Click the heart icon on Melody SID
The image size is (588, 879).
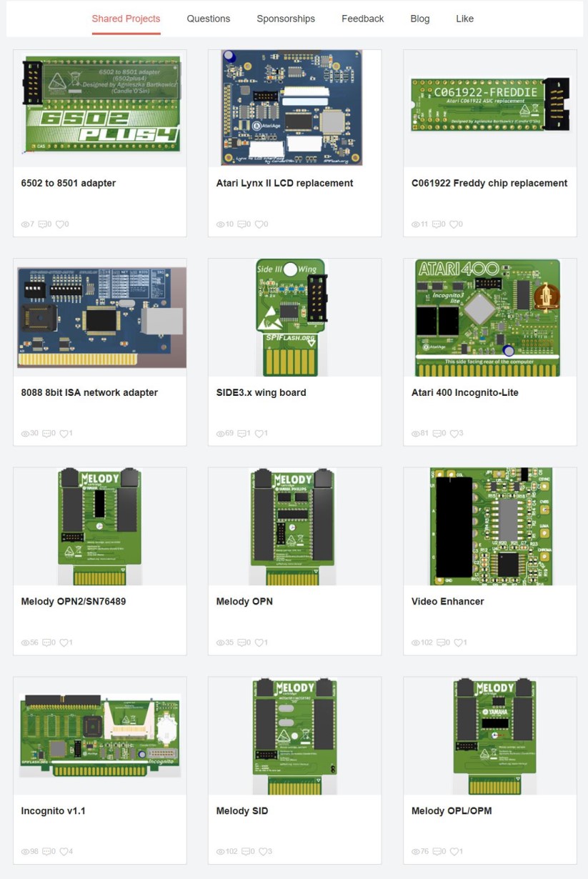pyautogui.click(x=264, y=851)
